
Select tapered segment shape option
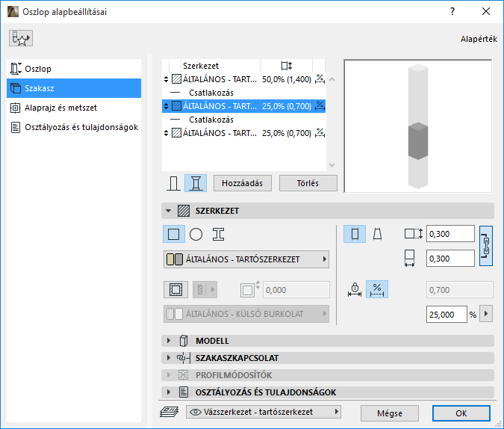point(377,234)
